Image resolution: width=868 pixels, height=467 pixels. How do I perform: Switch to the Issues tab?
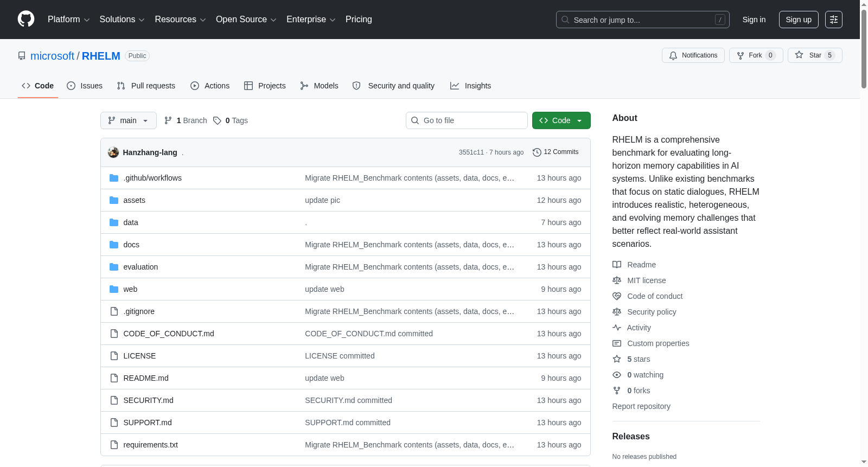point(85,86)
